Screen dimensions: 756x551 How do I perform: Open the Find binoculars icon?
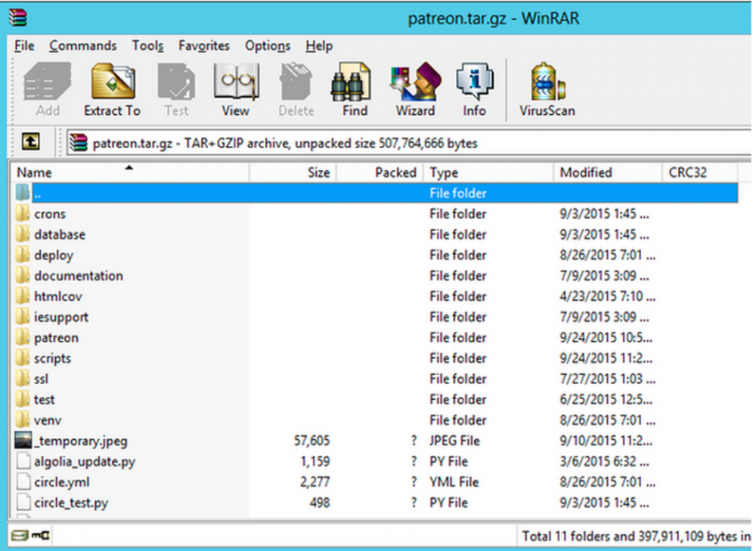point(351,82)
